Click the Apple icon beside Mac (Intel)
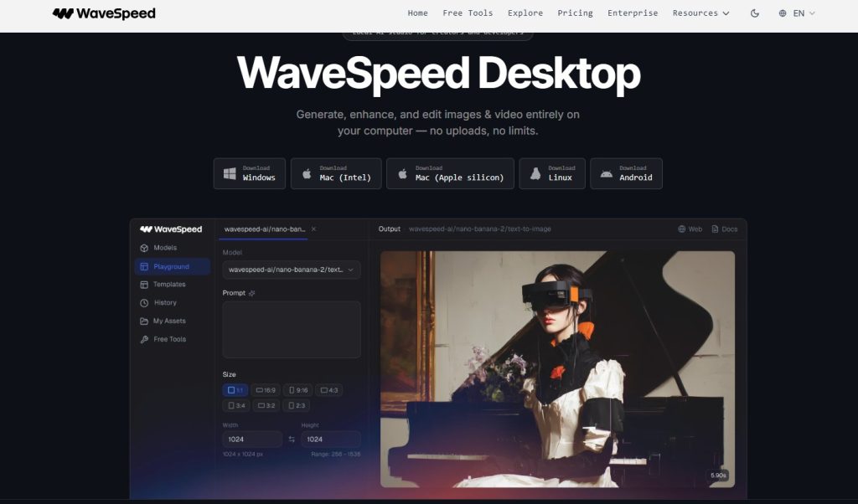This screenshot has height=504, width=858. (x=307, y=174)
